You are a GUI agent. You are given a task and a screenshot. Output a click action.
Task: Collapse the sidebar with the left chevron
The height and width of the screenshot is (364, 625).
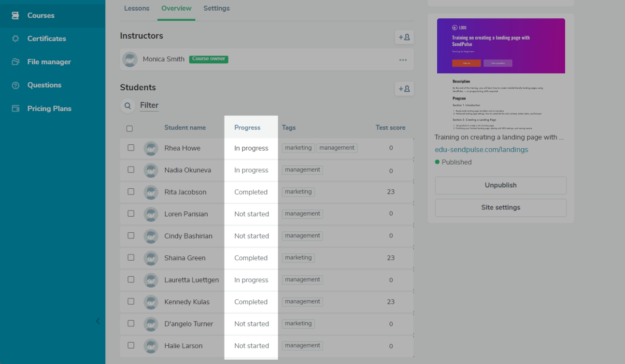coord(98,321)
